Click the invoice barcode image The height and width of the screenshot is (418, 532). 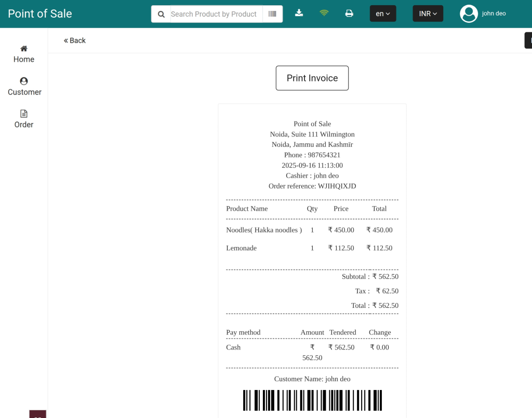(312, 400)
